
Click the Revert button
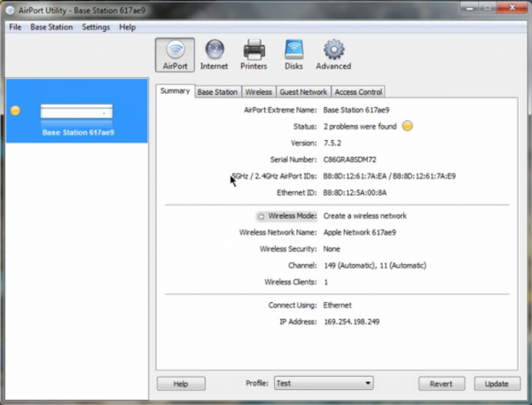(x=442, y=384)
